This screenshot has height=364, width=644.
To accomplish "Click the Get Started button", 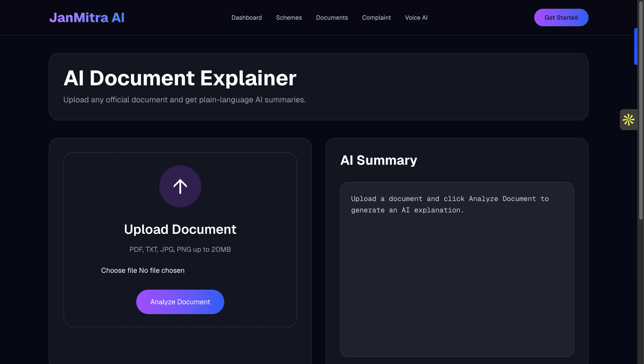I will pos(561,17).
